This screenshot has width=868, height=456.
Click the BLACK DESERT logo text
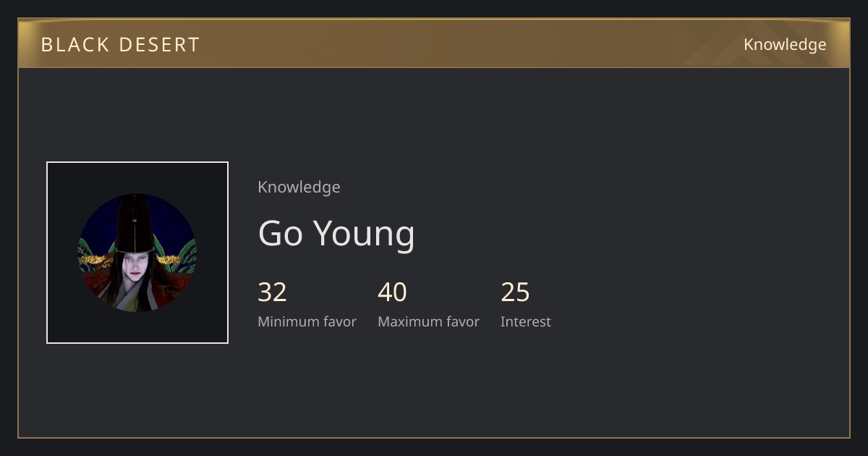coord(120,45)
